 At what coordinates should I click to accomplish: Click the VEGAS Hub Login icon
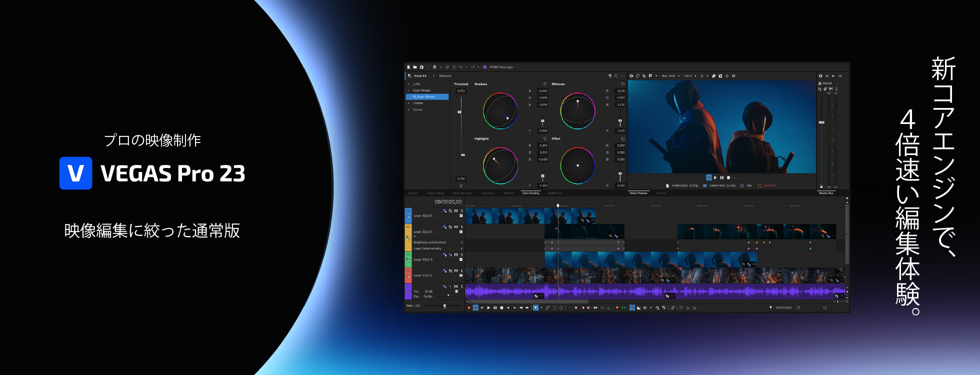484,67
